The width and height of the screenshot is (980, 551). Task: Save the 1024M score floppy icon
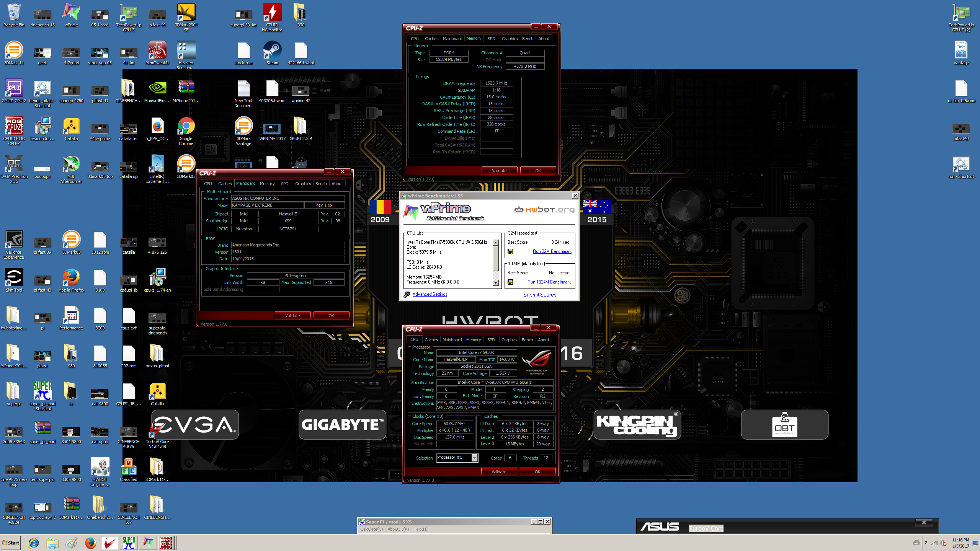(x=510, y=282)
